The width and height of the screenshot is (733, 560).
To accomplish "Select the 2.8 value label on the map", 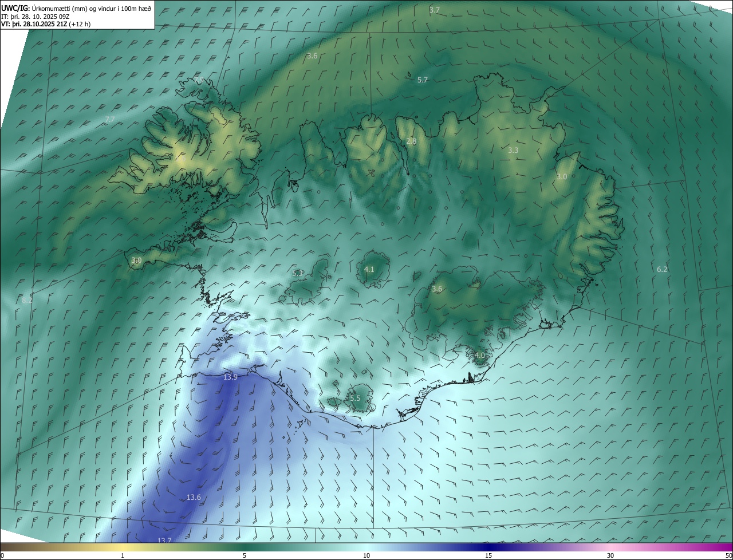I will [x=411, y=141].
